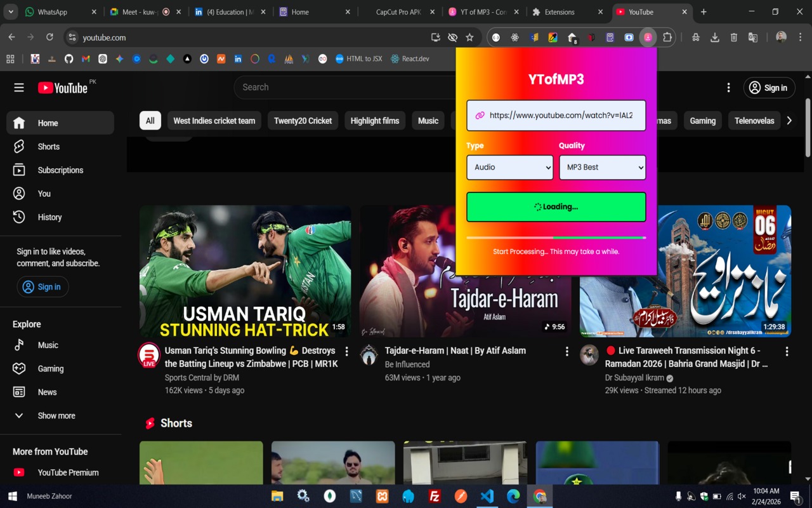Switch to the WhatsApp browser tab

click(61, 11)
